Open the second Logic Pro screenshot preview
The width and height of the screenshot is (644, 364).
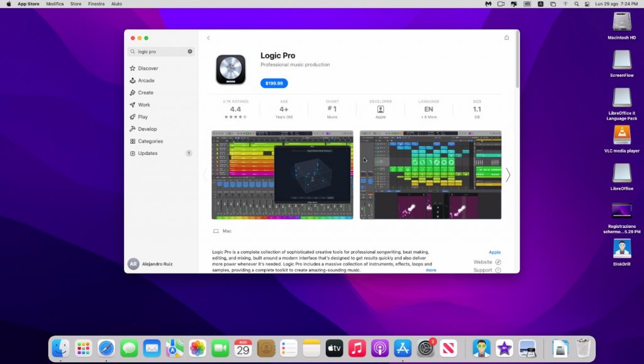coord(430,175)
